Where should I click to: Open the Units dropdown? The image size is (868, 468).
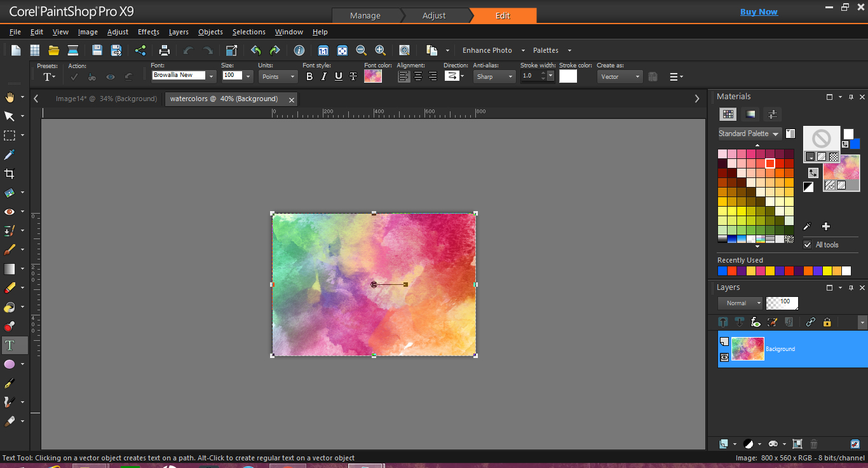click(278, 76)
